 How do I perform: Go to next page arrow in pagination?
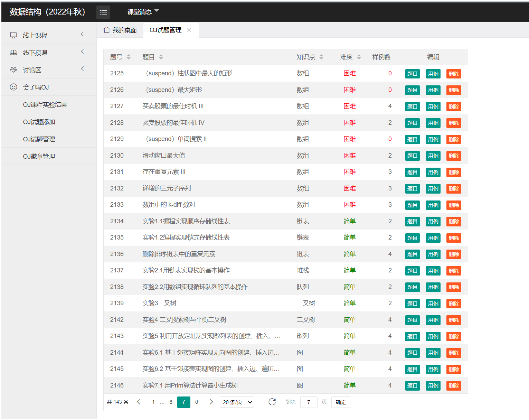[x=211, y=402]
